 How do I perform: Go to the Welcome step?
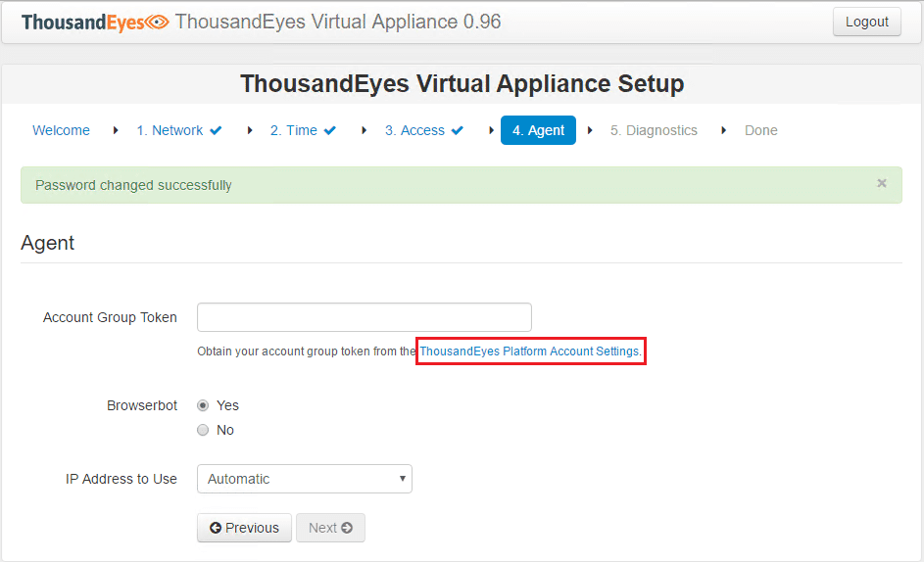[61, 130]
